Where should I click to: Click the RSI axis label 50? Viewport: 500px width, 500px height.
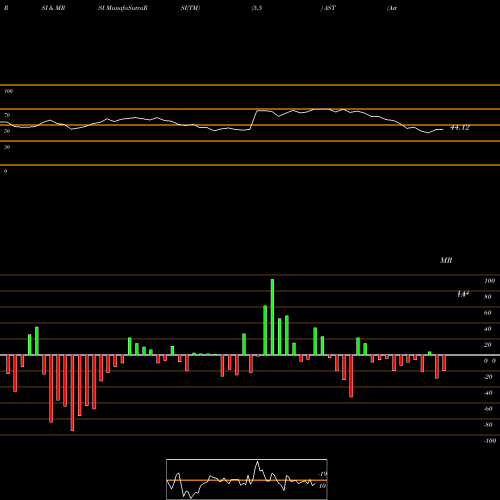tap(7, 131)
